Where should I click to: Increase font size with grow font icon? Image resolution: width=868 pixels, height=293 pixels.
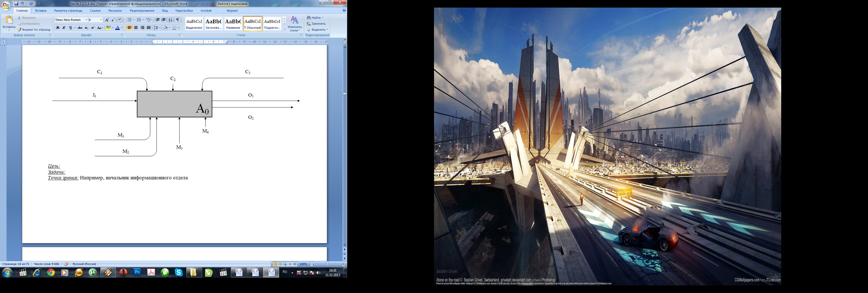point(107,20)
